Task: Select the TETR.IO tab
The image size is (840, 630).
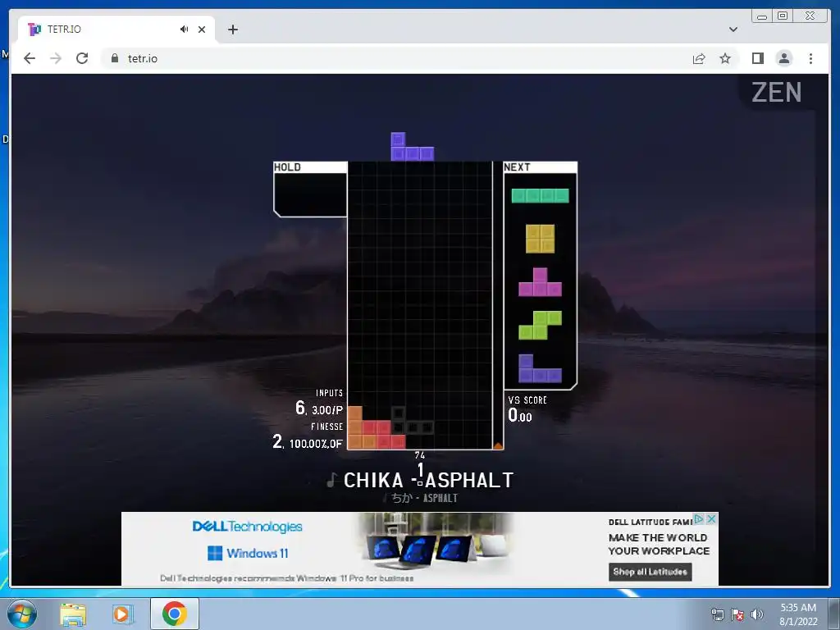Action: tap(116, 29)
